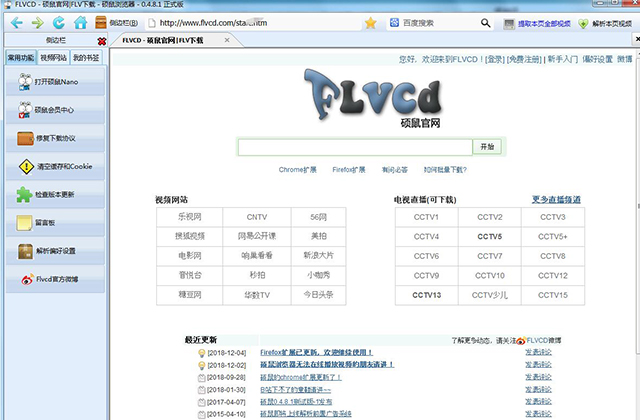Click the 免费注册 link
This screenshot has width=640, height=420.
pos(524,60)
